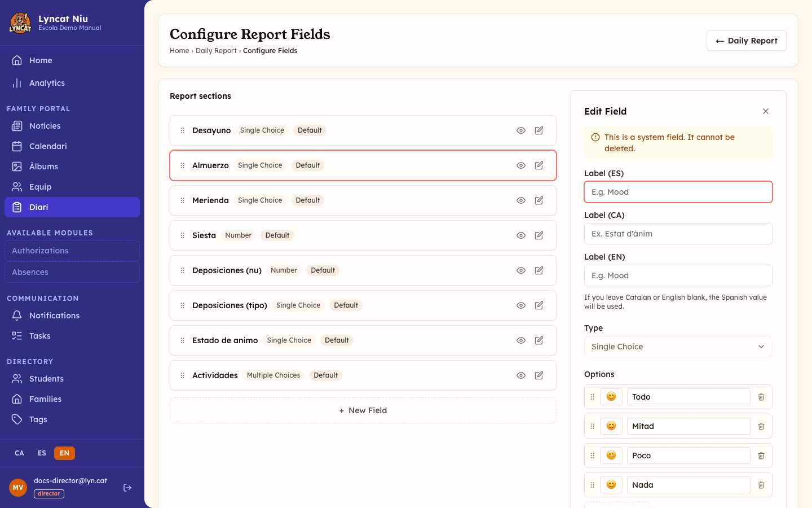Delete the Todo option

coord(761,397)
